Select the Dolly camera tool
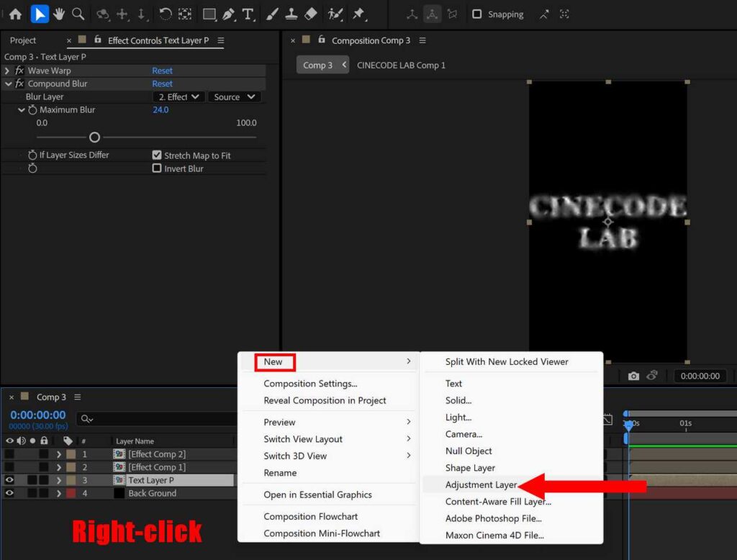The height and width of the screenshot is (560, 737). click(142, 14)
